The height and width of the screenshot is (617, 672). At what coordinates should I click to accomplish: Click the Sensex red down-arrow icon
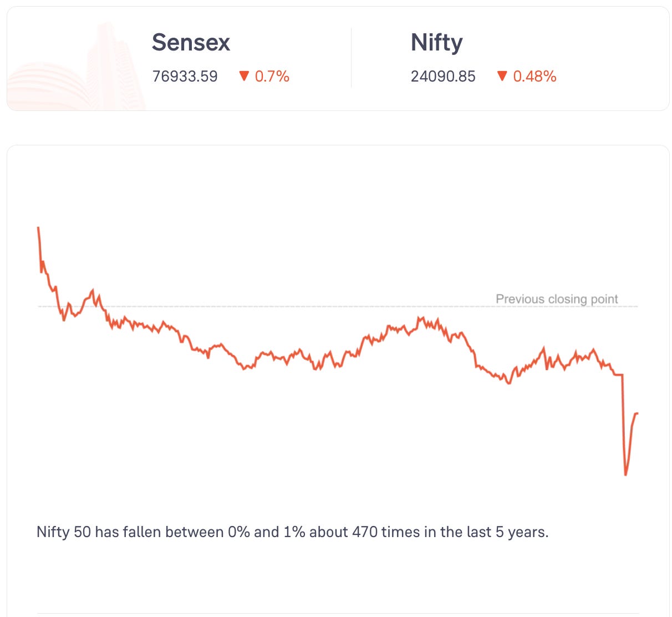243,76
